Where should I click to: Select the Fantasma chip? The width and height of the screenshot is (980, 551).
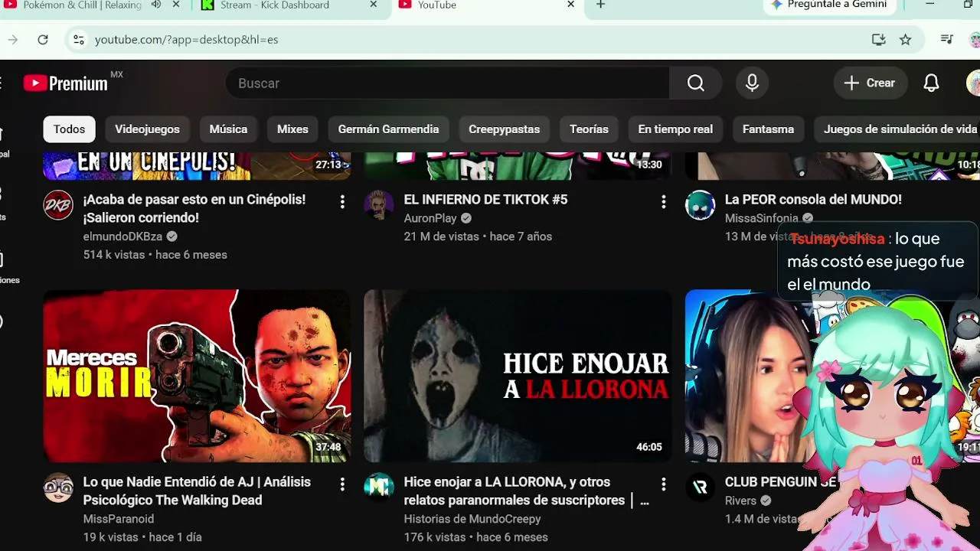768,129
